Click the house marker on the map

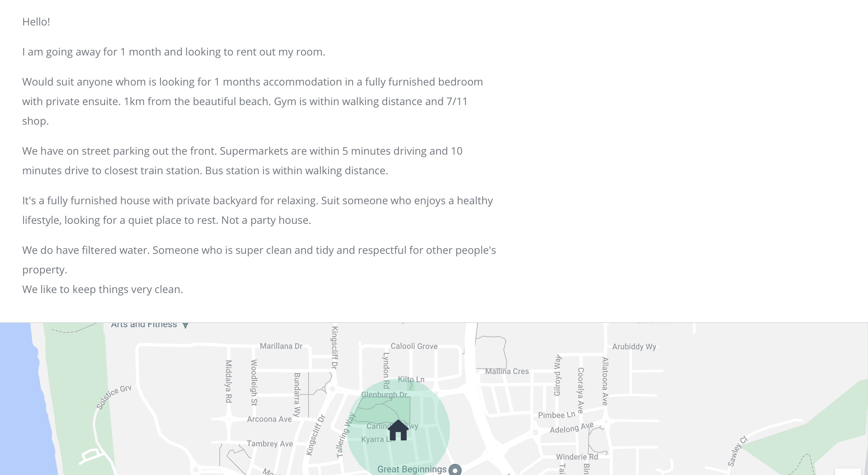pos(398,430)
